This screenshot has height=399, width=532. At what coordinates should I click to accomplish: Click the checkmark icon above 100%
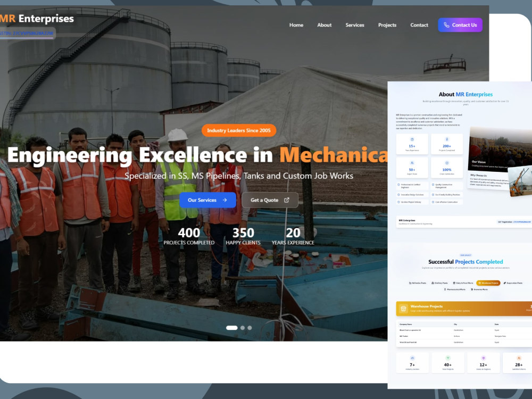(x=447, y=163)
